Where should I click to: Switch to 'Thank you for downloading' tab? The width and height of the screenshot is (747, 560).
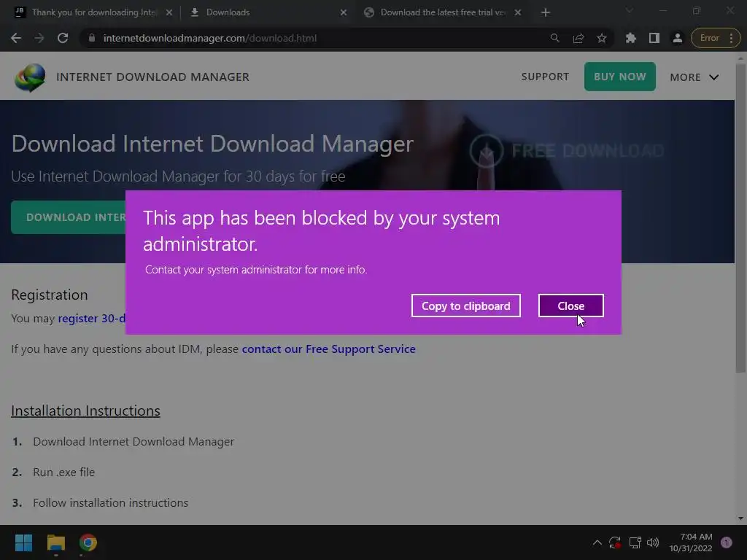pyautogui.click(x=93, y=12)
